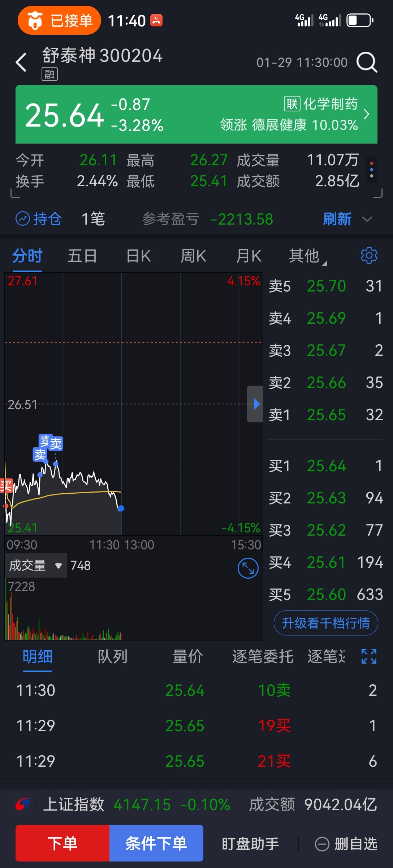Open 上证指数 4147.15 index bar

196,805
